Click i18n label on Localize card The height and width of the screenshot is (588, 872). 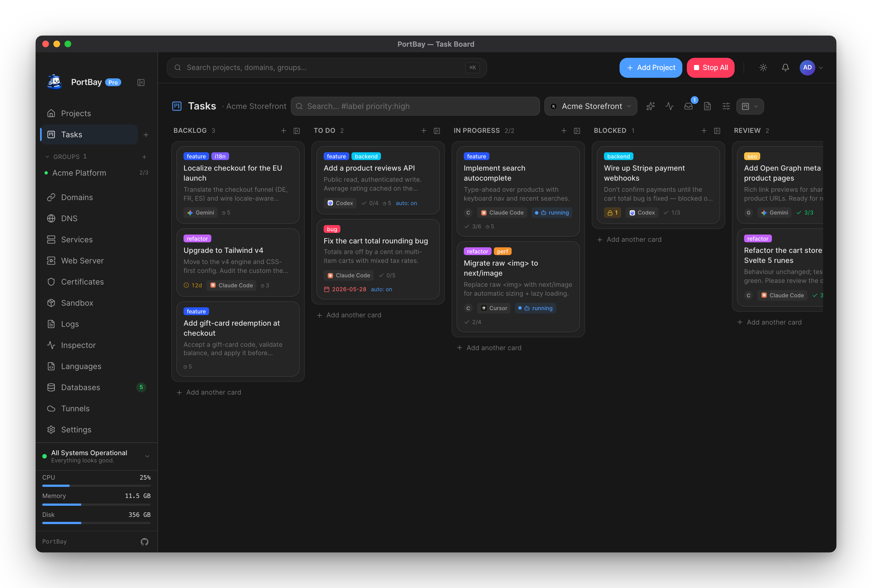coord(220,156)
